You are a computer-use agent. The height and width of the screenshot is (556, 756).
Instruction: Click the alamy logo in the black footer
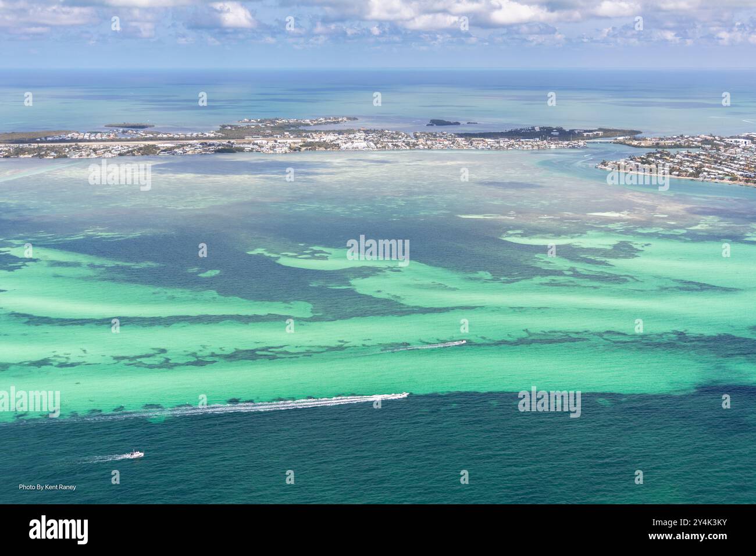click(x=59, y=530)
